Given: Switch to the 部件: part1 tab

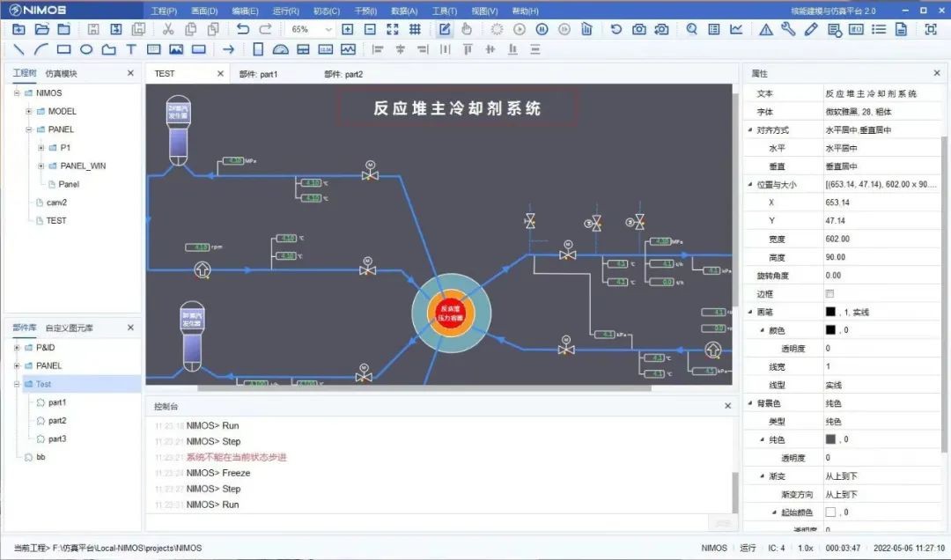Looking at the screenshot, I should pos(258,74).
